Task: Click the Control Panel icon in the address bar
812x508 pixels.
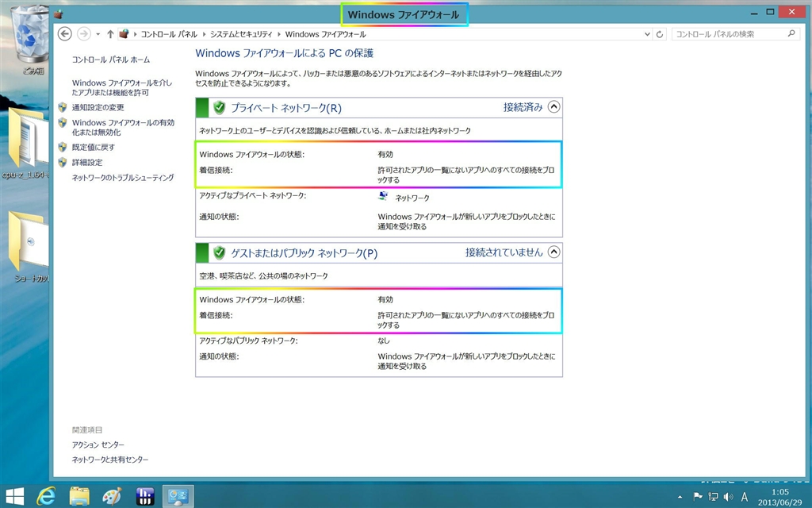Action: (124, 33)
